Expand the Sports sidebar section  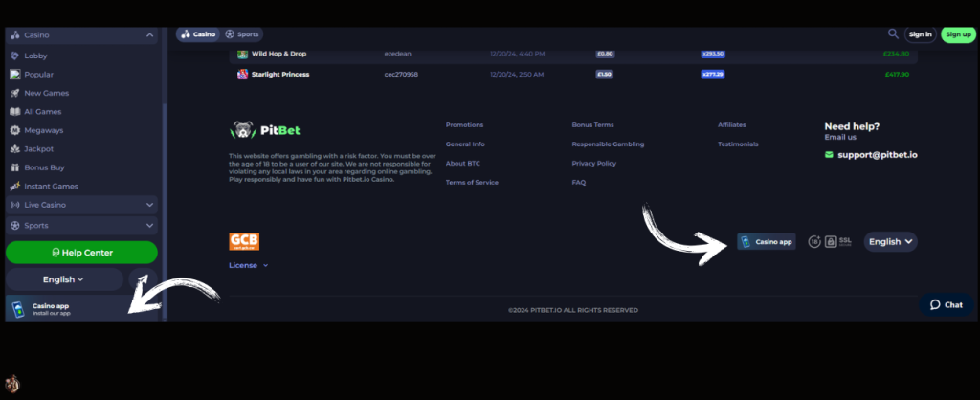point(81,226)
